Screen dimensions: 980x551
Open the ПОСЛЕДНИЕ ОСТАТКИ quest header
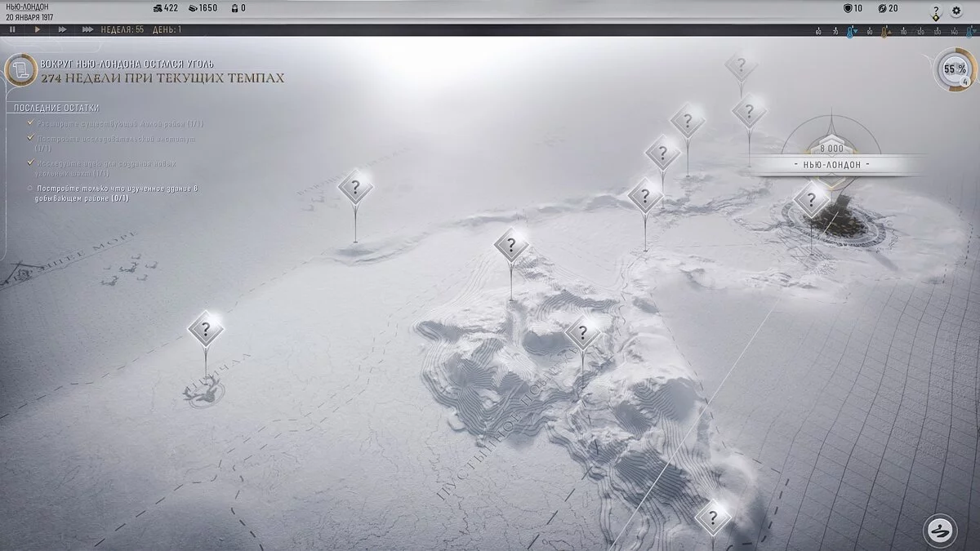pos(56,108)
